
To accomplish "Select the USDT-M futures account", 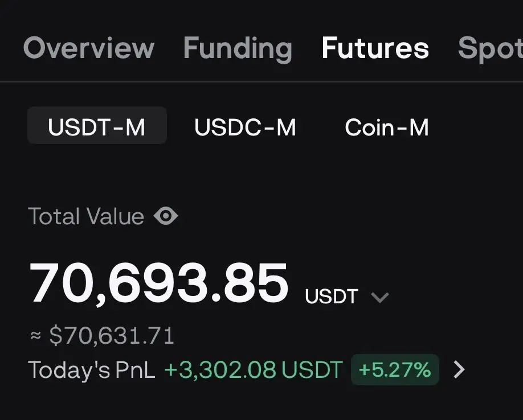I will point(97,126).
